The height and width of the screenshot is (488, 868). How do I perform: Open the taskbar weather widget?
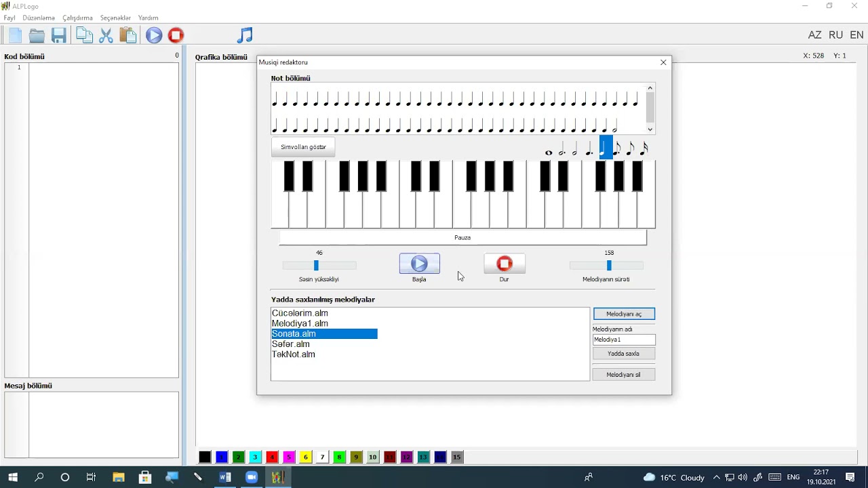click(674, 477)
